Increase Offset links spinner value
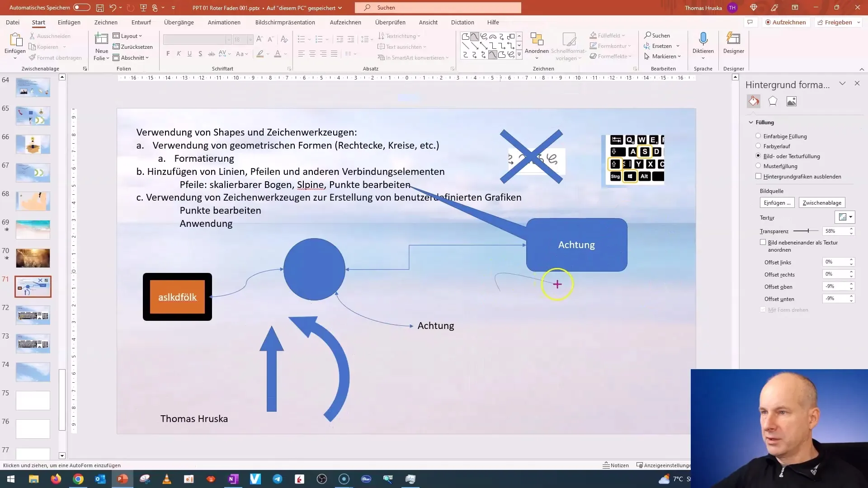This screenshot has height=488, width=868. (x=851, y=260)
